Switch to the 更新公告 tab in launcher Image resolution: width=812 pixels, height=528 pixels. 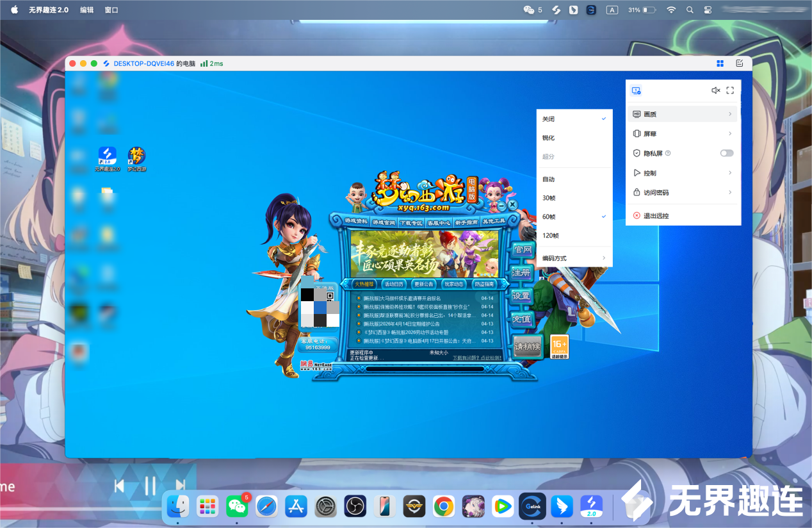tap(424, 284)
